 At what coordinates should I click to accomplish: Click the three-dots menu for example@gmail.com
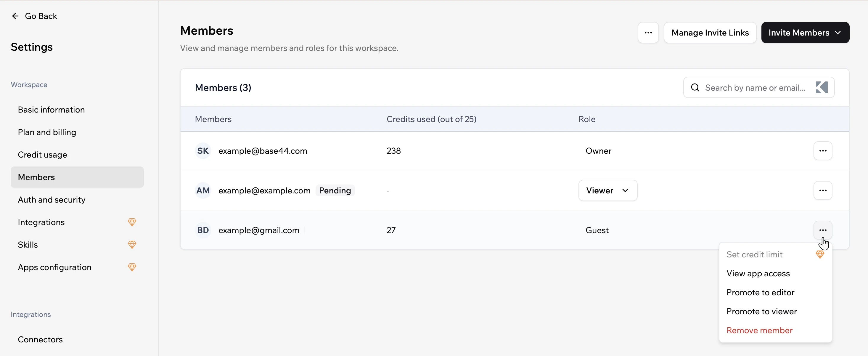[822, 230]
